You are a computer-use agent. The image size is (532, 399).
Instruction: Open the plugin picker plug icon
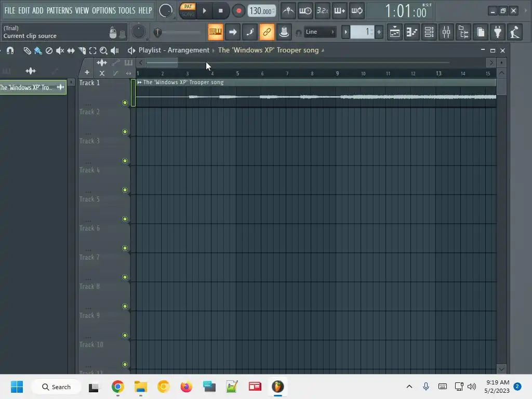[x=498, y=32]
